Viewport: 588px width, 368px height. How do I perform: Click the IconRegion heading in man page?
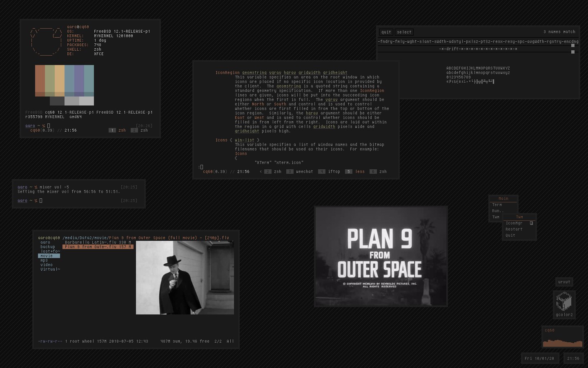(227, 73)
